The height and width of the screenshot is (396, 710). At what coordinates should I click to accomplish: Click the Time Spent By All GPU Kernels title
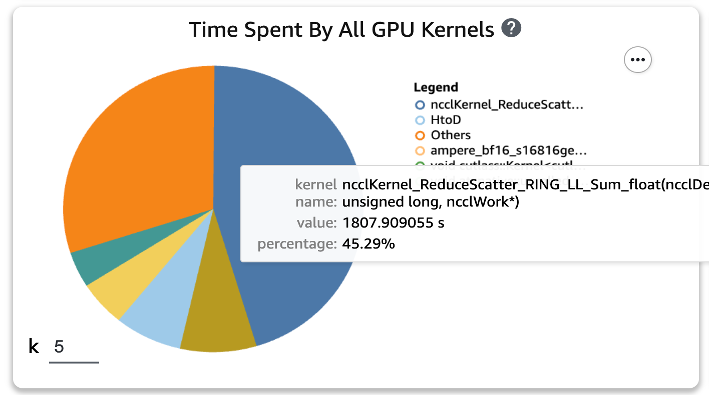pyautogui.click(x=341, y=30)
